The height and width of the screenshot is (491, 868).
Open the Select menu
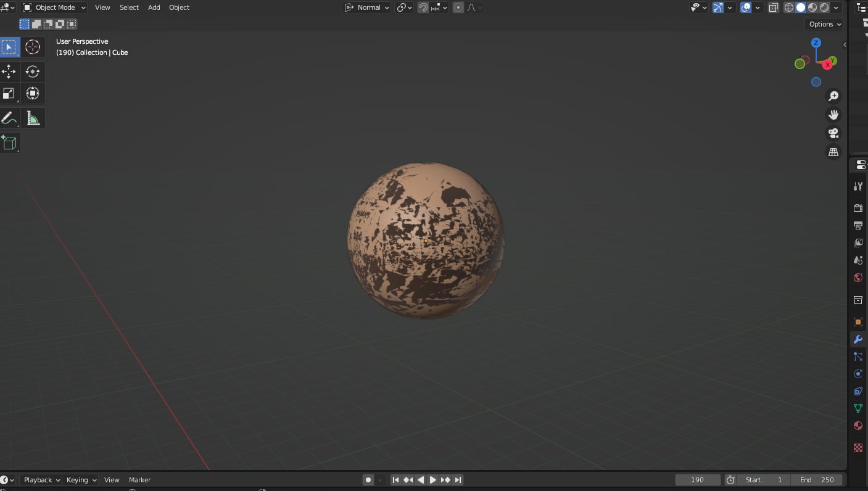(129, 7)
